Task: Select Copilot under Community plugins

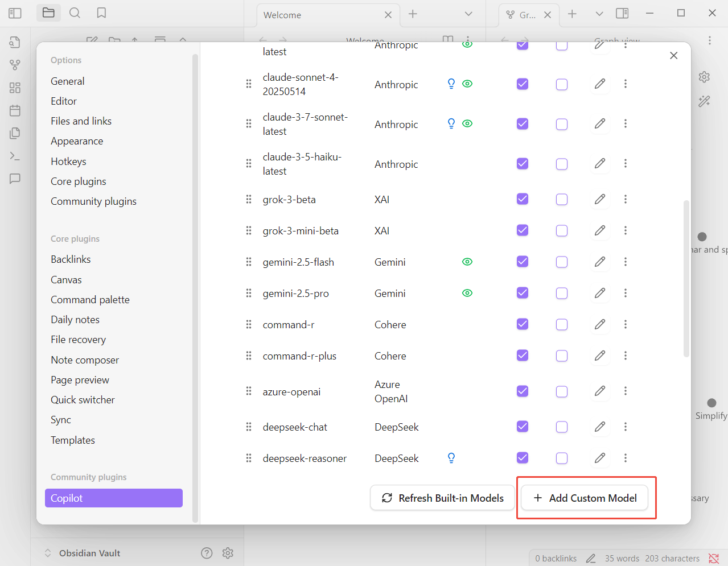Action: pyautogui.click(x=114, y=498)
